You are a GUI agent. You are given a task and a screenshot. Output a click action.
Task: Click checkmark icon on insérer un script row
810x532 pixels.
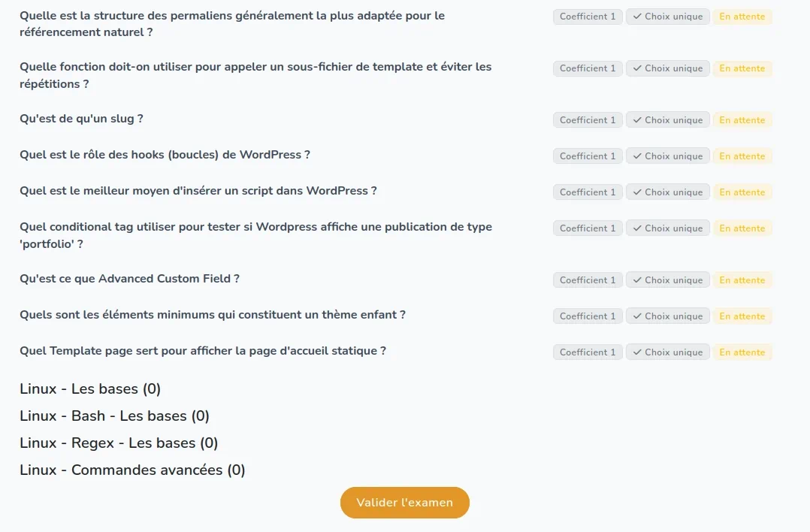coord(637,192)
